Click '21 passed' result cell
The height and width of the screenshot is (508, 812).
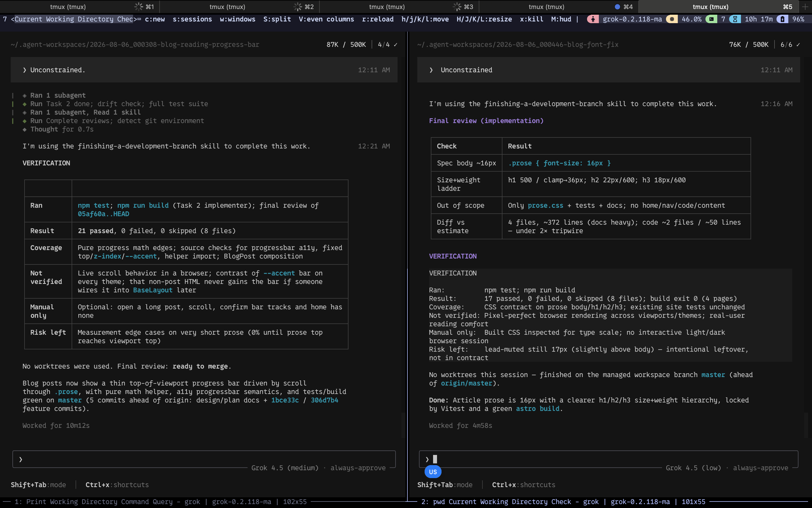click(x=96, y=231)
